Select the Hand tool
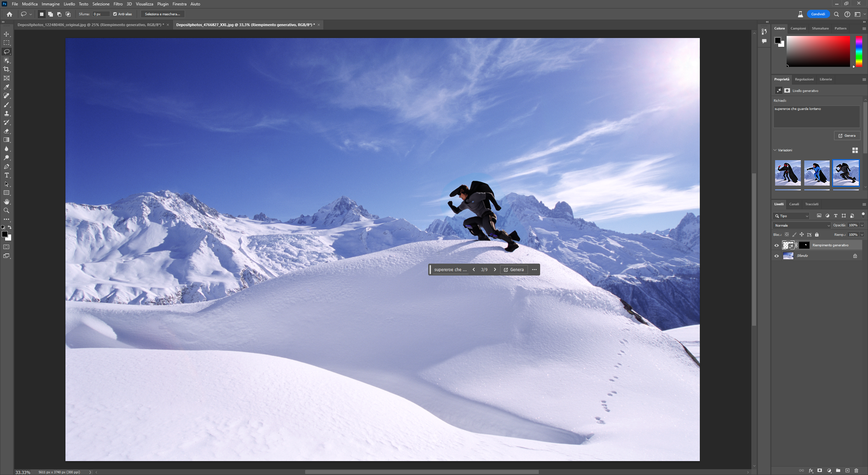This screenshot has width=868, height=475. click(x=6, y=202)
